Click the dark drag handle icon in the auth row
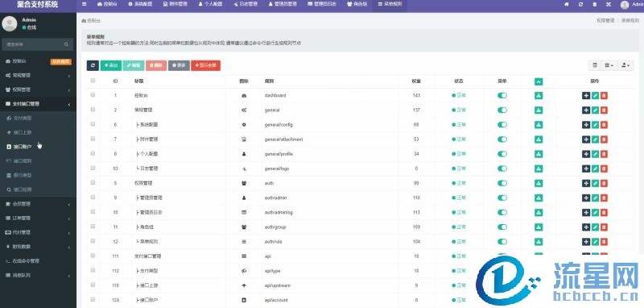 [x=586, y=183]
